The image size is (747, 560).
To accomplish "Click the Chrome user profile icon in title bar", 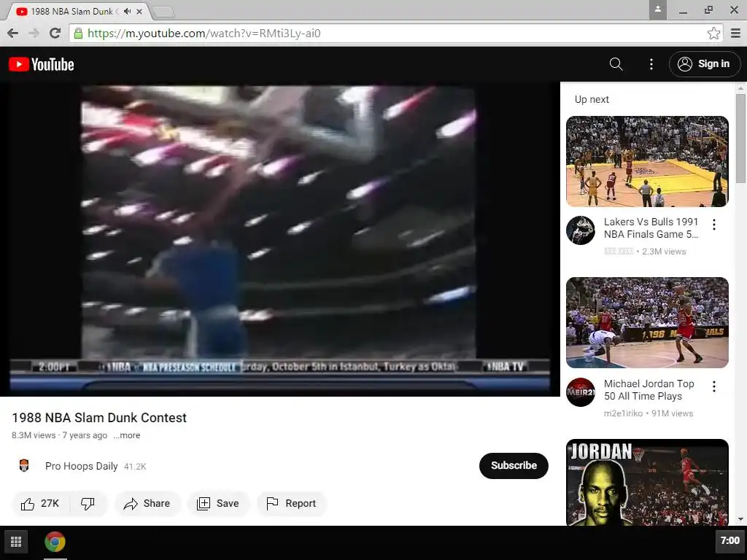I will click(657, 10).
